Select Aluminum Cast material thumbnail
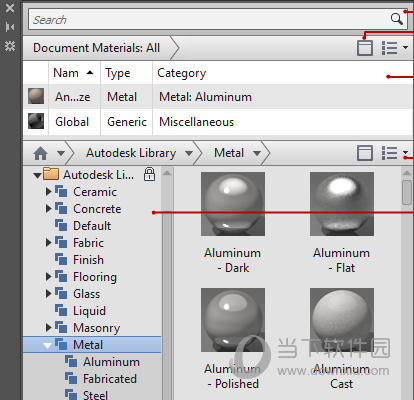 coord(342,320)
